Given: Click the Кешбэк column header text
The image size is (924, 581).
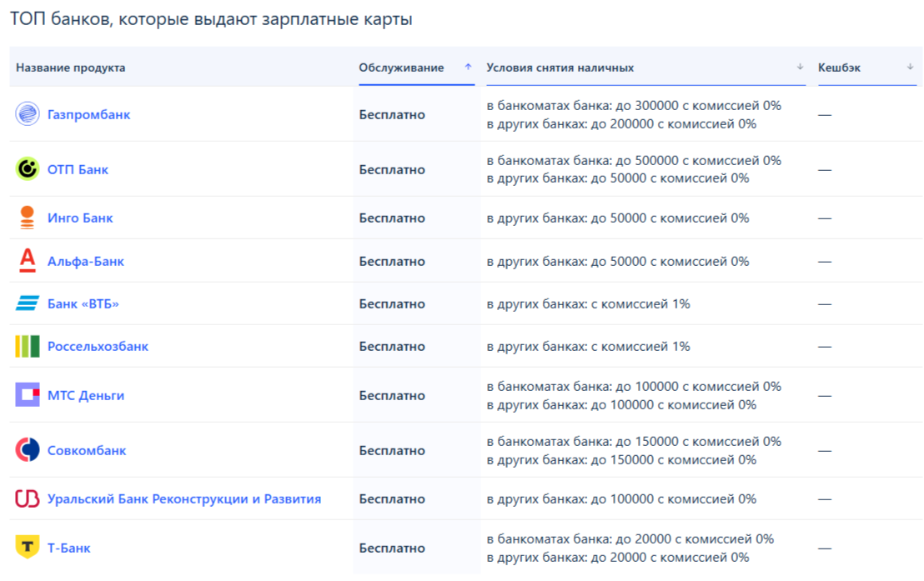Looking at the screenshot, I should (x=839, y=68).
